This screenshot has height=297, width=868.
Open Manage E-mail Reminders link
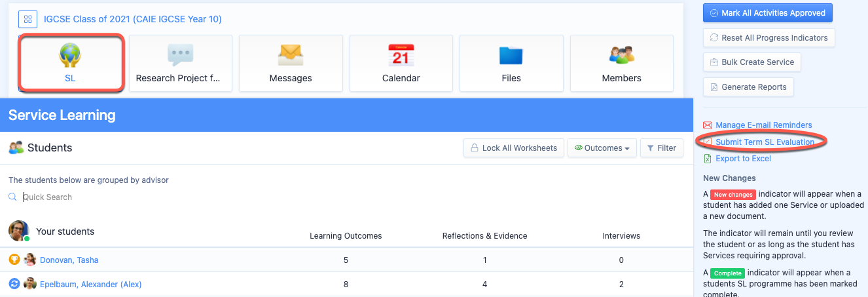(x=763, y=125)
